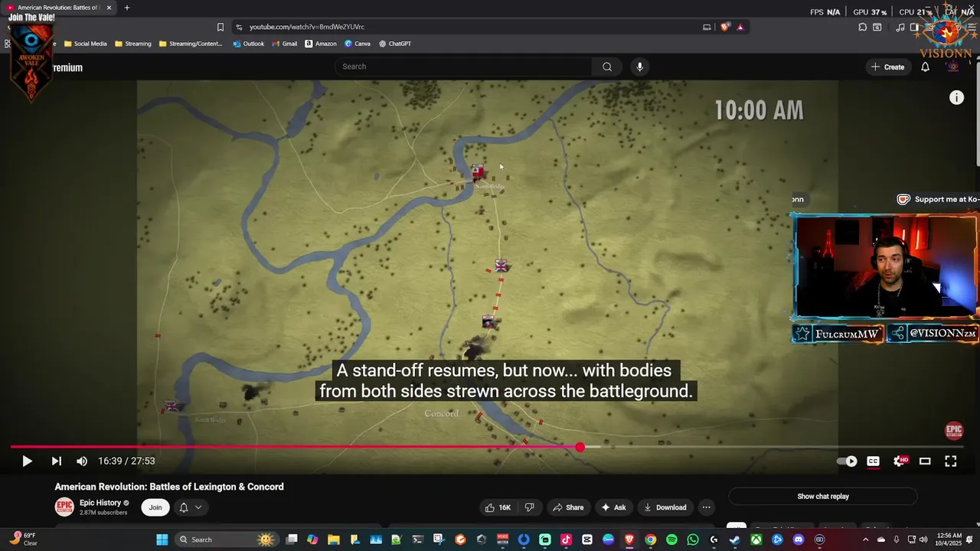Open Discord from taskbar
The height and width of the screenshot is (551, 980).
[799, 540]
